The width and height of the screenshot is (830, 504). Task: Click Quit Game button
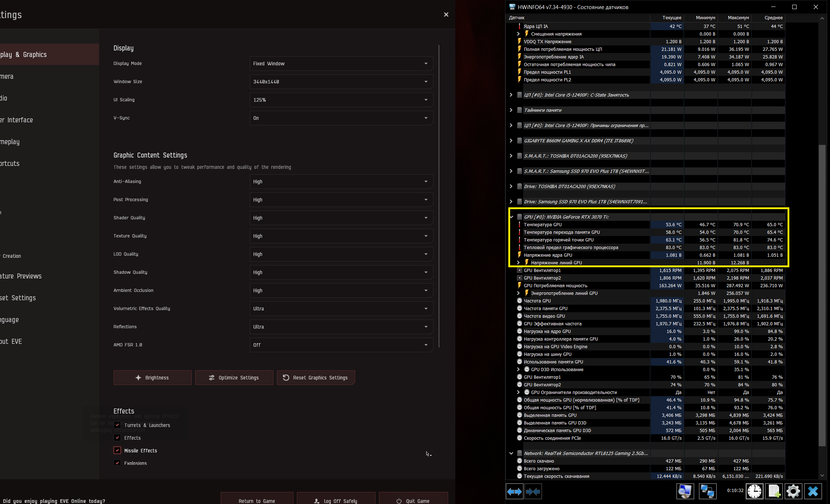[x=414, y=498]
